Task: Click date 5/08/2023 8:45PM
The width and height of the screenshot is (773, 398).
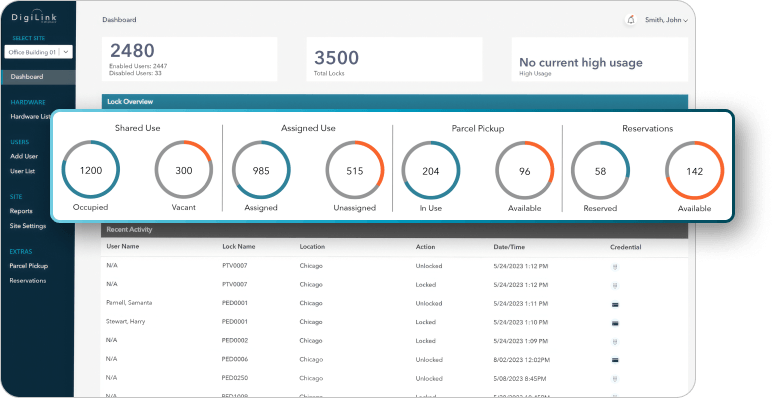Action: pyautogui.click(x=520, y=379)
